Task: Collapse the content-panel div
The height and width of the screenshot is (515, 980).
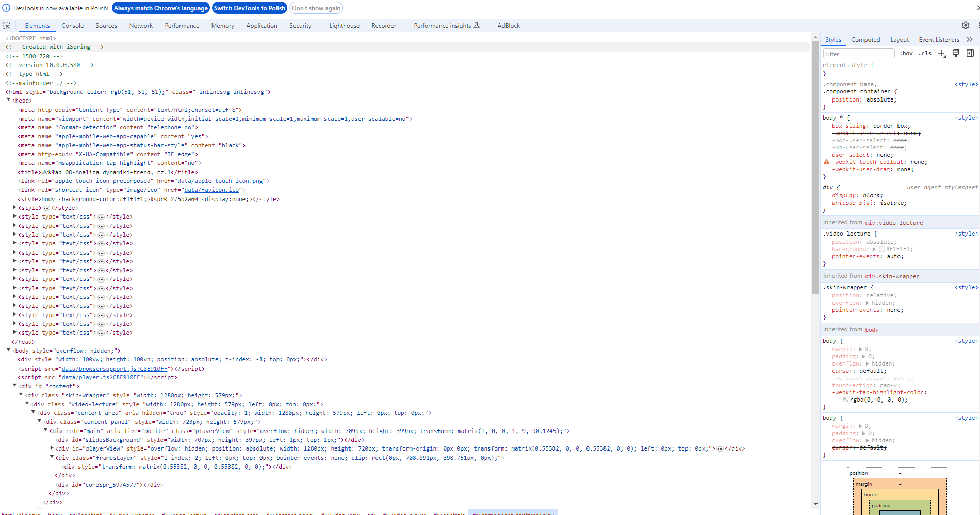Action: (x=39, y=421)
